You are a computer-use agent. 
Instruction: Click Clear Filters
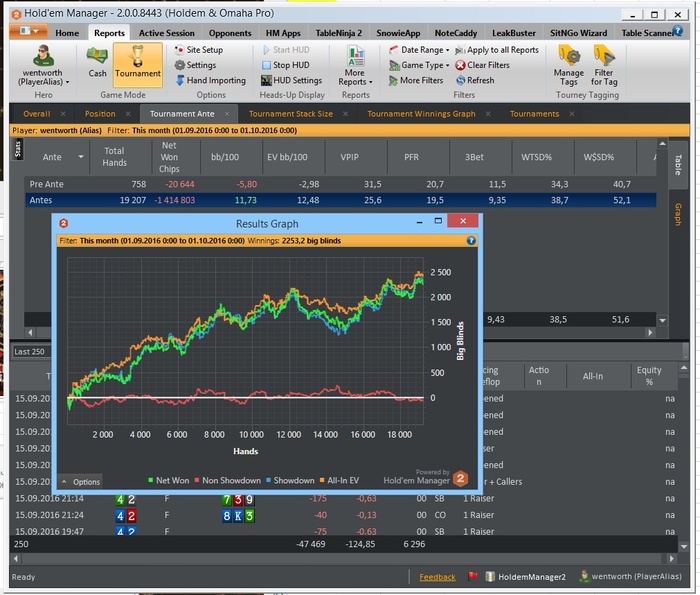(483, 65)
